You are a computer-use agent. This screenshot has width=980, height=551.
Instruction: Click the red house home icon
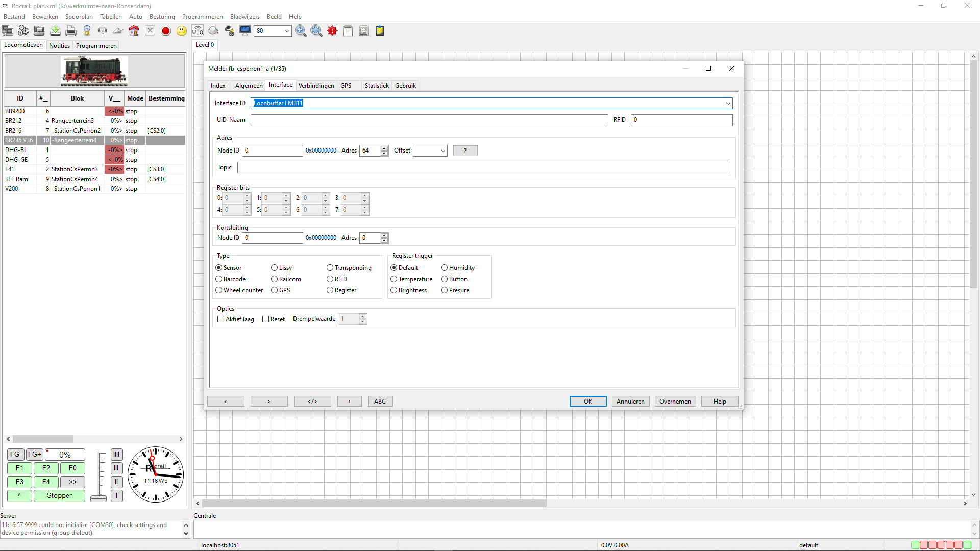point(134,31)
